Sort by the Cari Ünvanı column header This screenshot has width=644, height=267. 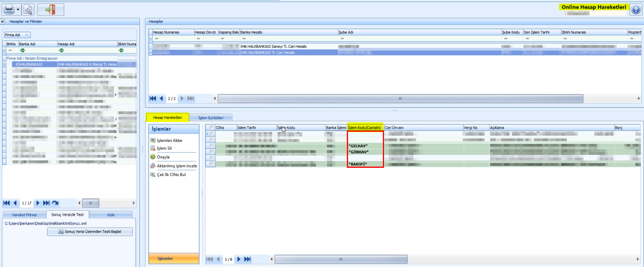423,127
